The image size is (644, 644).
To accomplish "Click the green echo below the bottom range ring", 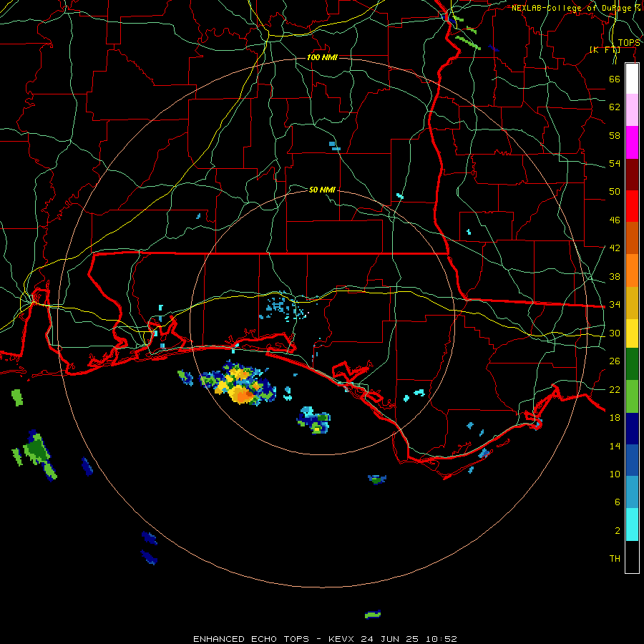I will pos(373,615).
